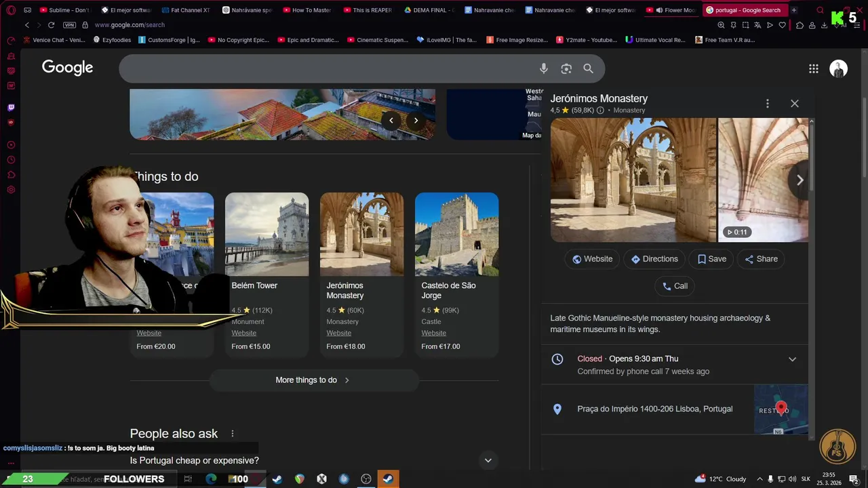Open a new browser tab

[x=794, y=10]
